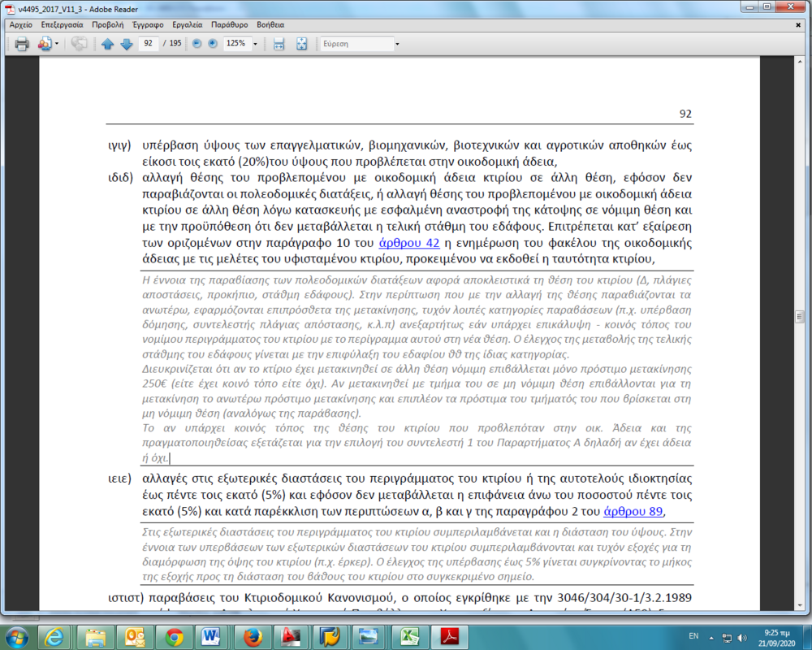The image size is (812, 650).
Task: Go to next page with down arrow
Action: 126,44
